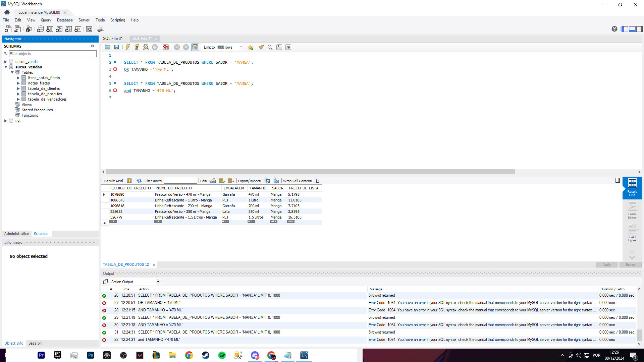Create a new schema icon
The image size is (644, 362).
click(x=40, y=29)
